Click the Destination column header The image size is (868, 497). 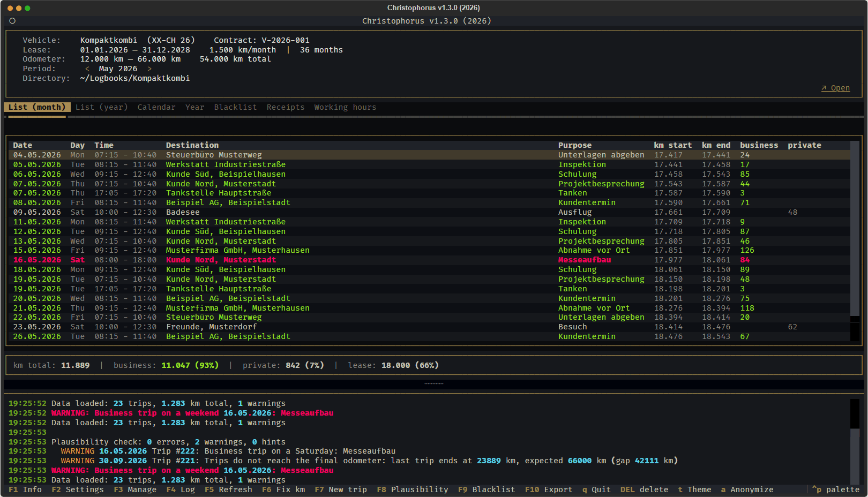click(192, 145)
